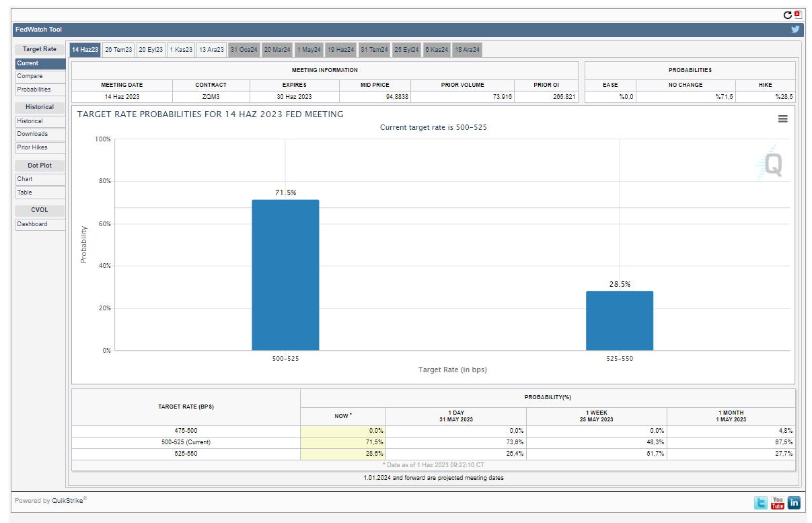Click the Twitter bird icon in FedWatch header

point(795,30)
